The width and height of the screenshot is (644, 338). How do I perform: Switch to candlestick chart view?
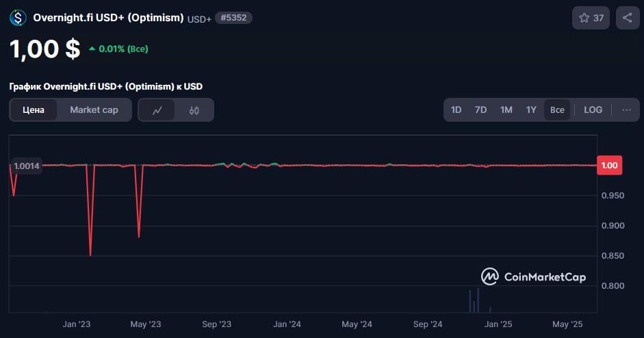click(194, 110)
